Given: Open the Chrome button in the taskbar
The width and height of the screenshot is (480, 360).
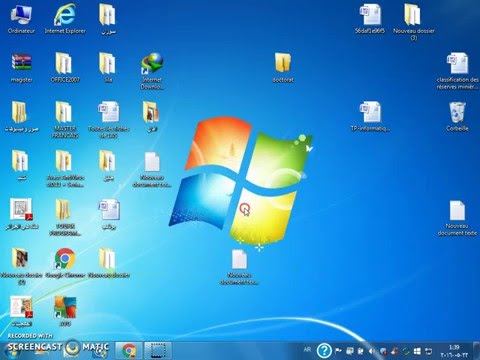Looking at the screenshot, I should (129, 351).
